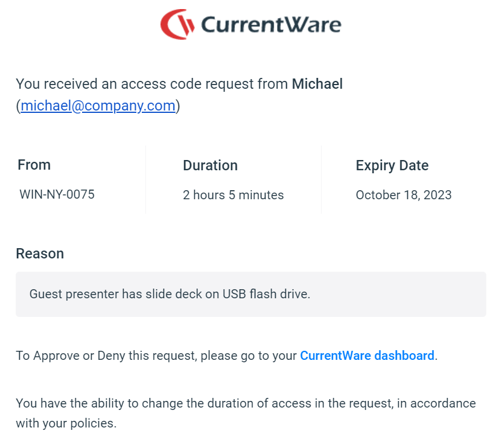Screen dimensions: 502x448
Task: Click the guest presenter reason text
Action: [170, 295]
